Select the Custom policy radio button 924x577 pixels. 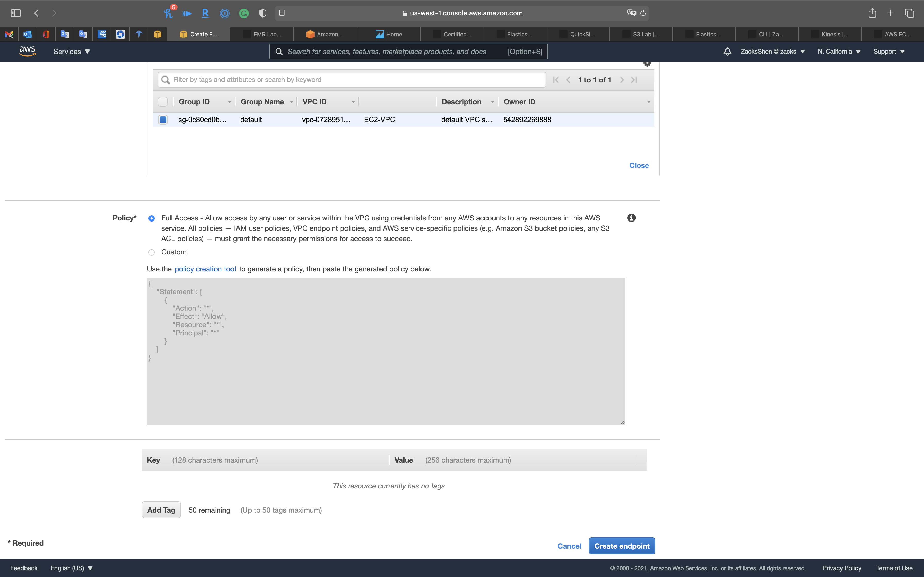click(x=152, y=252)
